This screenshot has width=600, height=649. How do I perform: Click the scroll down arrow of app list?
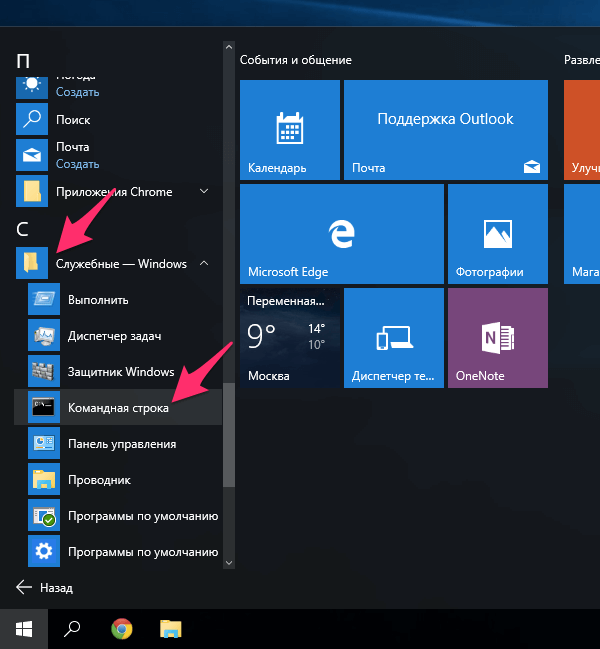(x=229, y=563)
